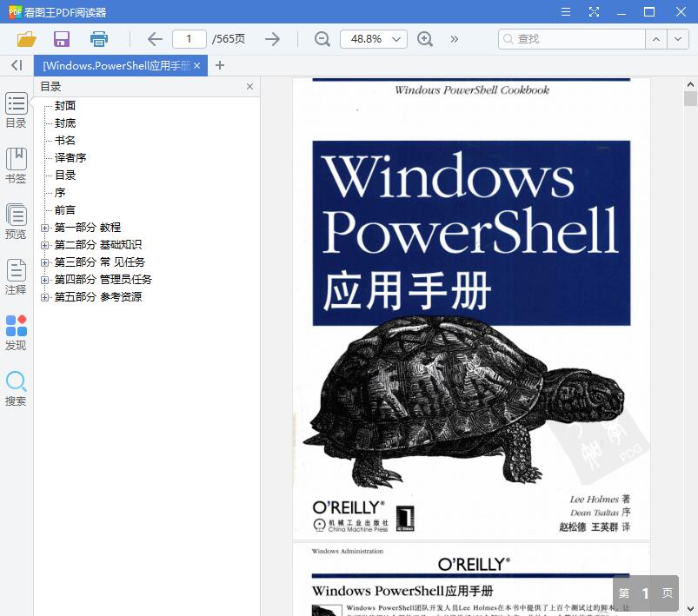Screen dimensions: 698x616
Task: Jump to 译者序 in the outline
Action: (70, 157)
